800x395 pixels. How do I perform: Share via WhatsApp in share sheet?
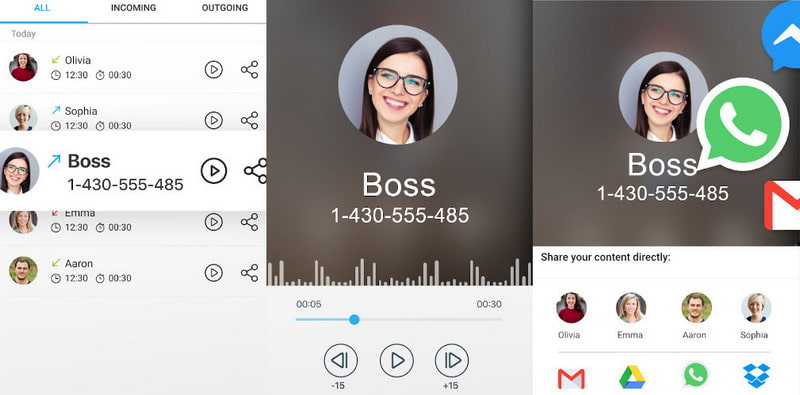(696, 376)
